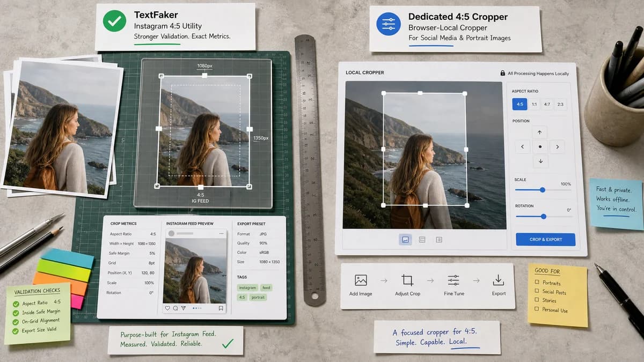The height and width of the screenshot is (362, 644).
Task: Click the instagram tag chip
Action: coord(248,287)
